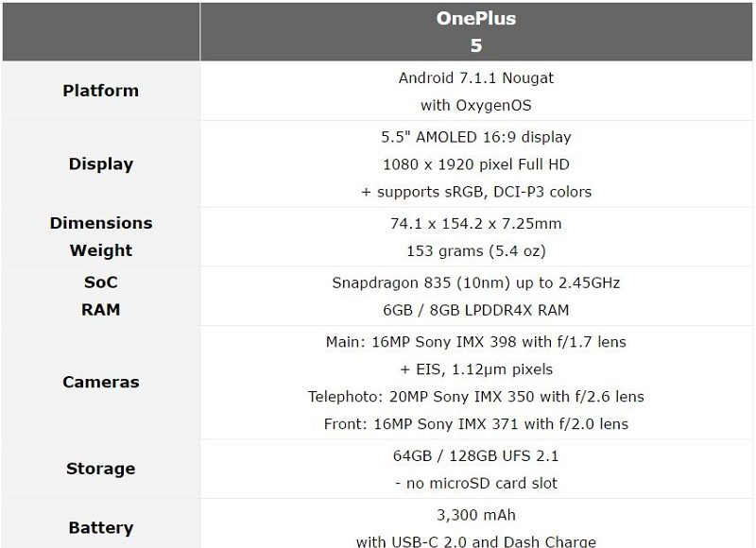Screen dimensions: 756x548
Task: Select the SoC label
Action: click(100, 283)
